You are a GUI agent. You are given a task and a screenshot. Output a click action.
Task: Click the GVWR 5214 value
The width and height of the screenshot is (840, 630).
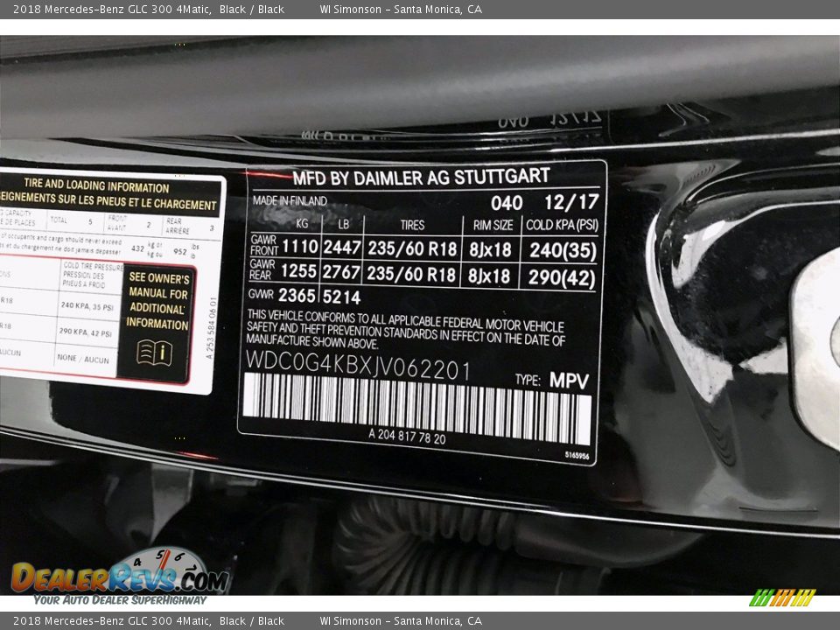click(341, 297)
